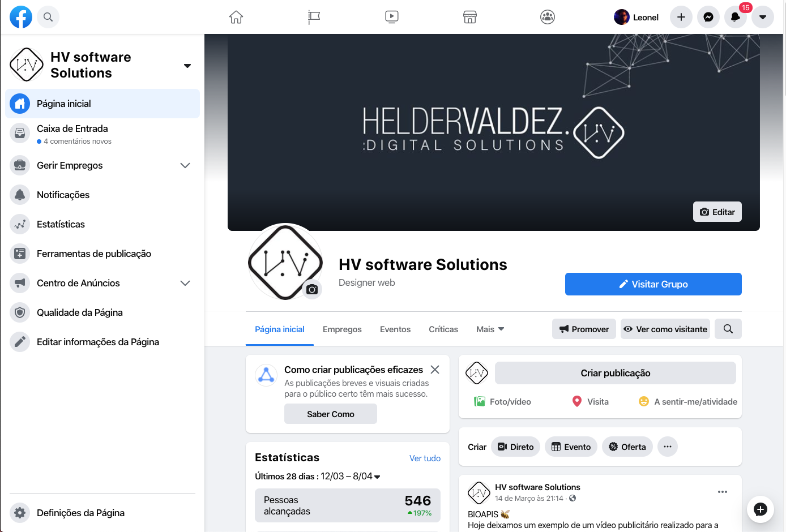Open Notificações in sidebar
Screen dimensions: 786x532
pyautogui.click(x=102, y=195)
